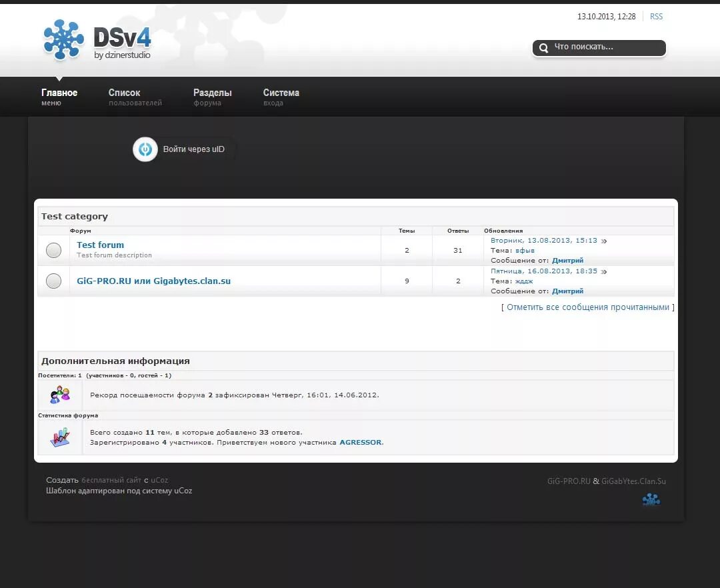Click Дмитрий in Test forum last message
This screenshot has width=720, height=588.
click(x=567, y=260)
